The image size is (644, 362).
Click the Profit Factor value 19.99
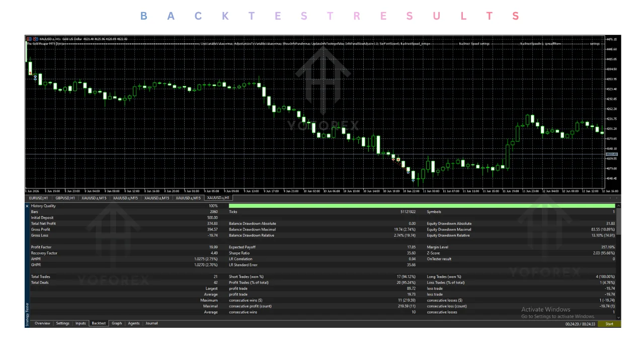pos(213,247)
